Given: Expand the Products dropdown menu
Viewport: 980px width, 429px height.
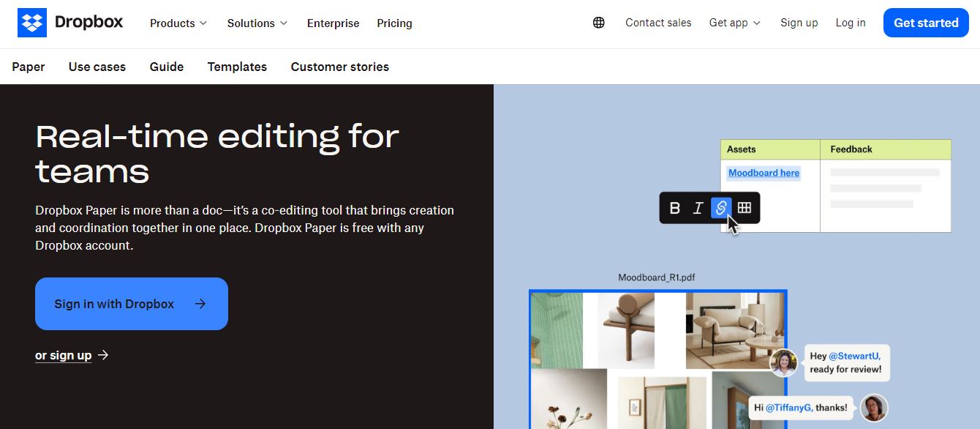Looking at the screenshot, I should [178, 23].
